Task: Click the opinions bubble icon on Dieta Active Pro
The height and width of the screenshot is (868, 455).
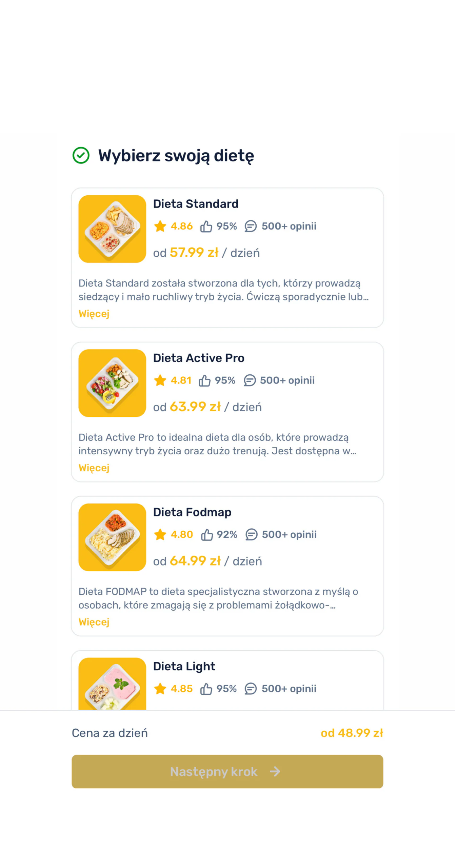Action: click(250, 380)
